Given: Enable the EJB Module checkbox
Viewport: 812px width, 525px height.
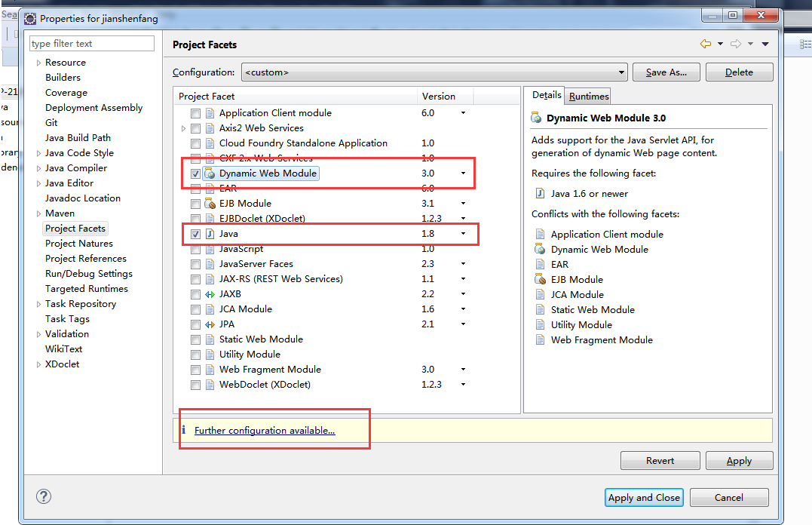Looking at the screenshot, I should 195,204.
